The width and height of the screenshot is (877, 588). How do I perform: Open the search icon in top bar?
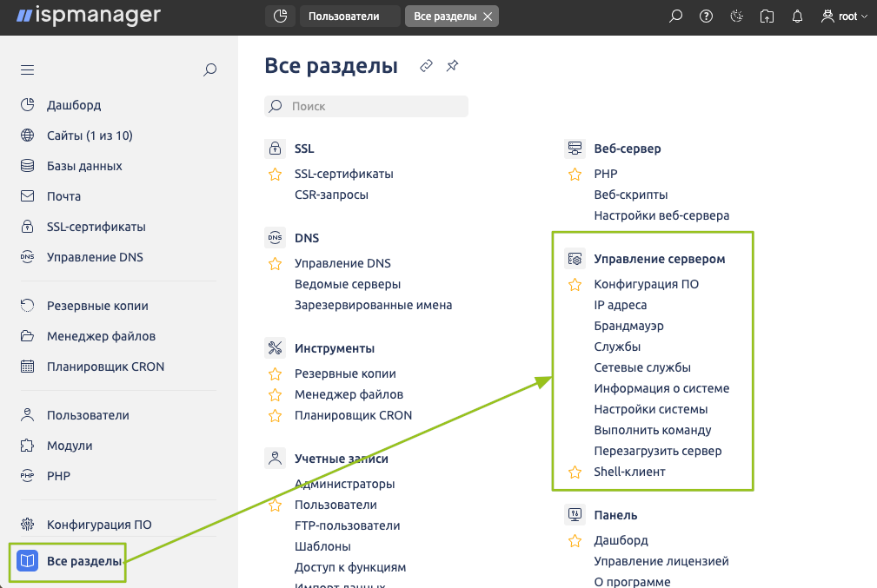[675, 17]
